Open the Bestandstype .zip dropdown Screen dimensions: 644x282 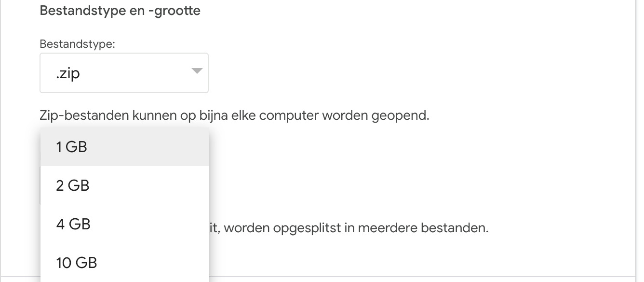[x=123, y=73]
